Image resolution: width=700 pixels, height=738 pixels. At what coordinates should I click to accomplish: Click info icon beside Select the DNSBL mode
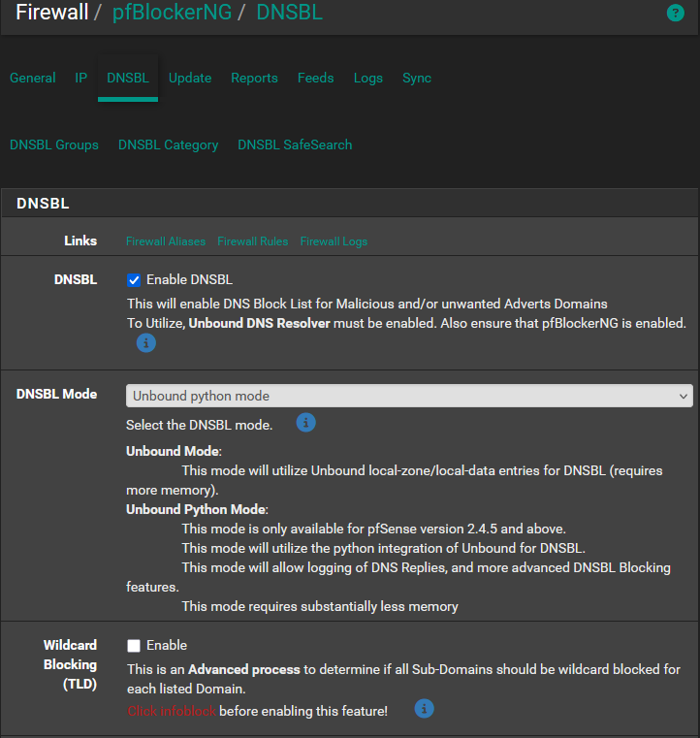coord(305,423)
